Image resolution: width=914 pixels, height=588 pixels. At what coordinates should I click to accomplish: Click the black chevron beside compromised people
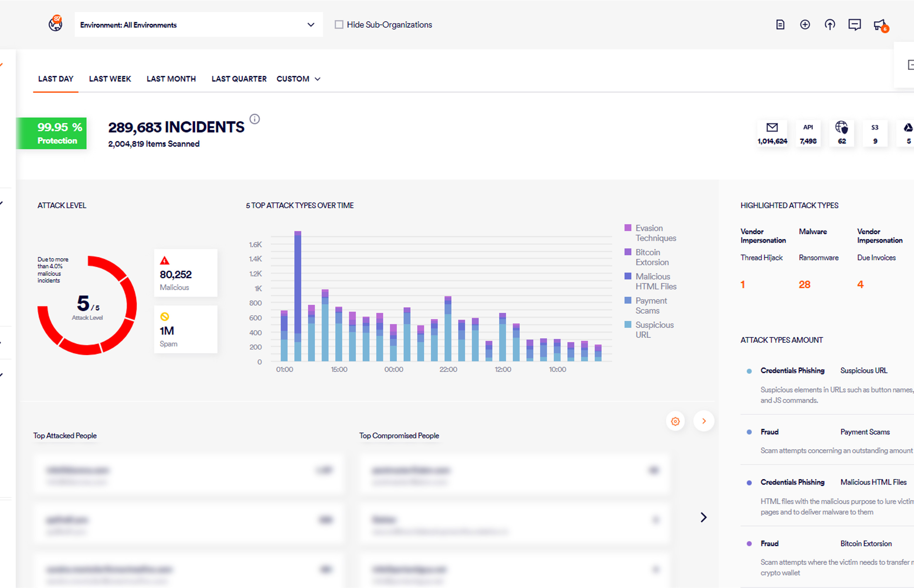tap(704, 517)
